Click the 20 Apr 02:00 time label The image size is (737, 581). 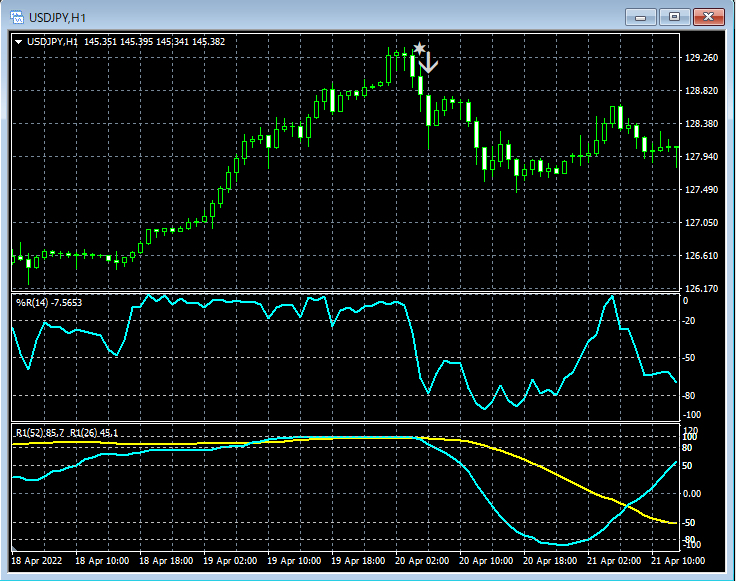pyautogui.click(x=422, y=561)
